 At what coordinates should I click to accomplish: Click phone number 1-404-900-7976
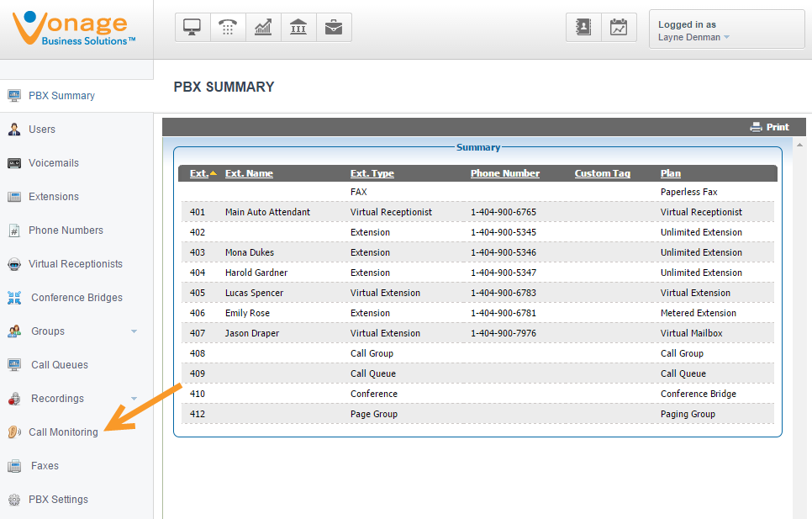(x=504, y=333)
